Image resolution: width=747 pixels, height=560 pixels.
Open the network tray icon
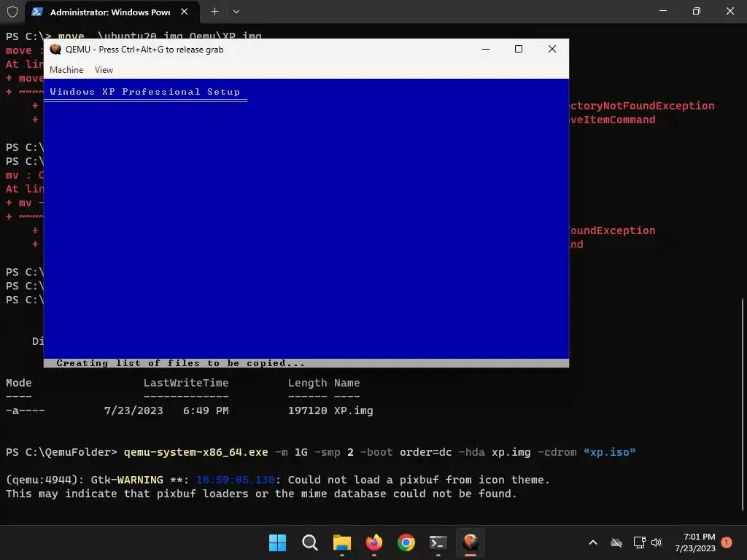[x=639, y=542]
